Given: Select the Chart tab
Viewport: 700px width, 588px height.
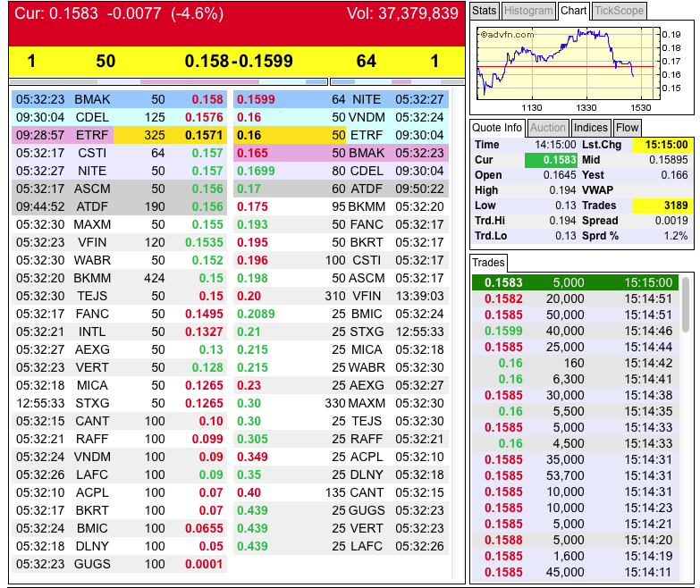Looking at the screenshot, I should [x=573, y=11].
